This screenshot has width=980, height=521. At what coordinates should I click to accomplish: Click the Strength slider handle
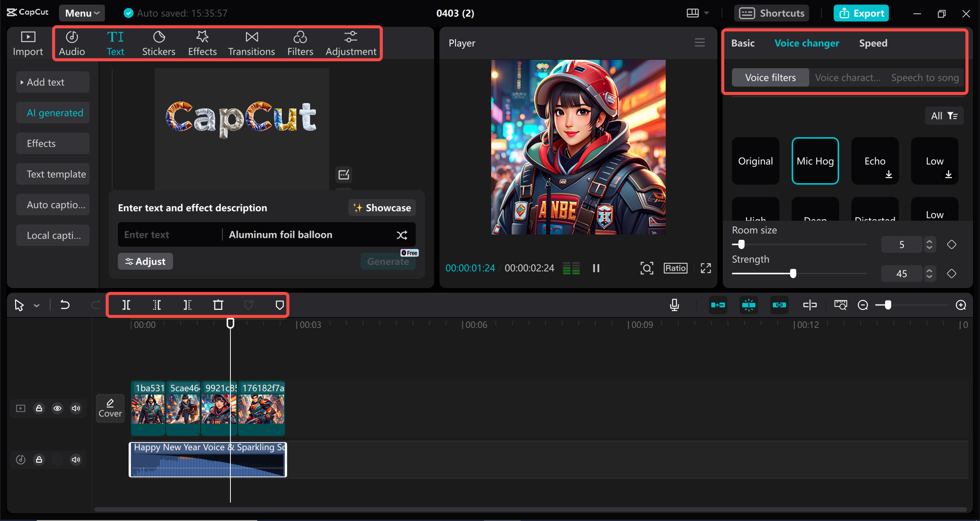pyautogui.click(x=793, y=274)
